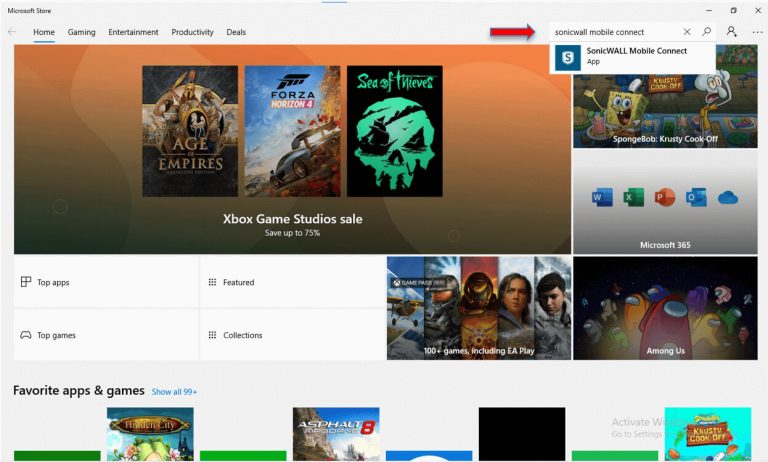Open the Microsoft 365 promo tile
The height and width of the screenshot is (462, 768).
pos(664,203)
